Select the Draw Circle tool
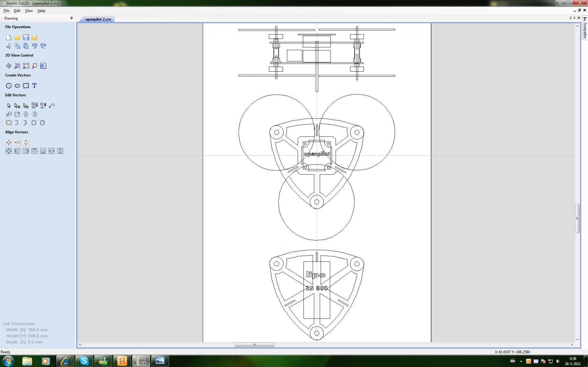 tap(9, 86)
